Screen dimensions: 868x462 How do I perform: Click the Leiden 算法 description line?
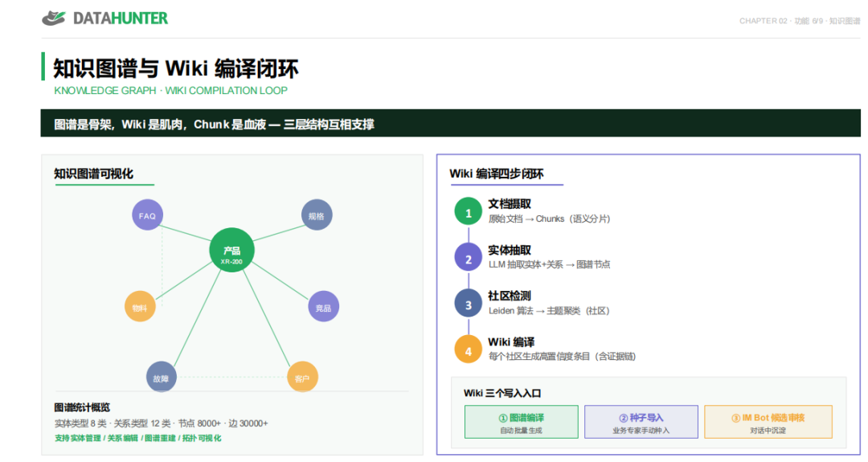click(x=549, y=311)
